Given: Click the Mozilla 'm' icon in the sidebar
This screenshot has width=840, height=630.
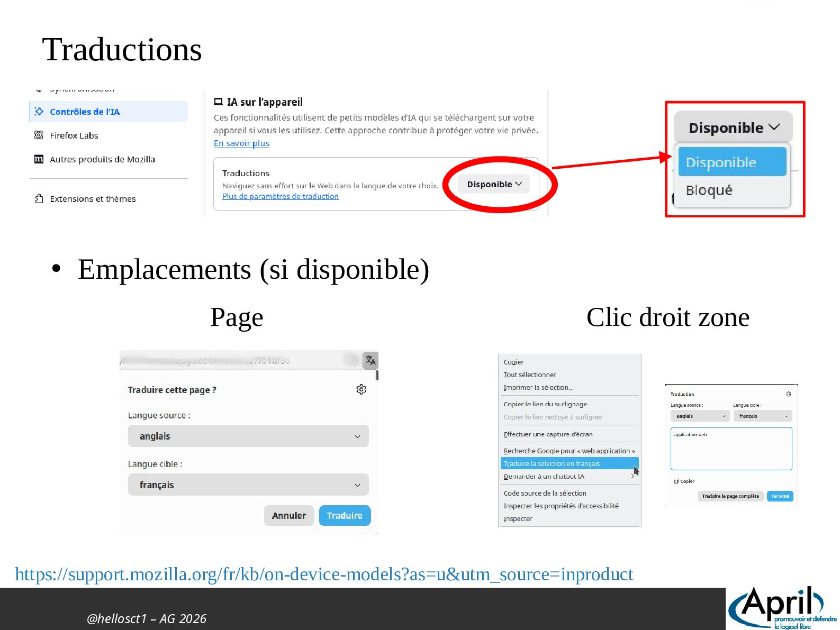Looking at the screenshot, I should pos(39,159).
